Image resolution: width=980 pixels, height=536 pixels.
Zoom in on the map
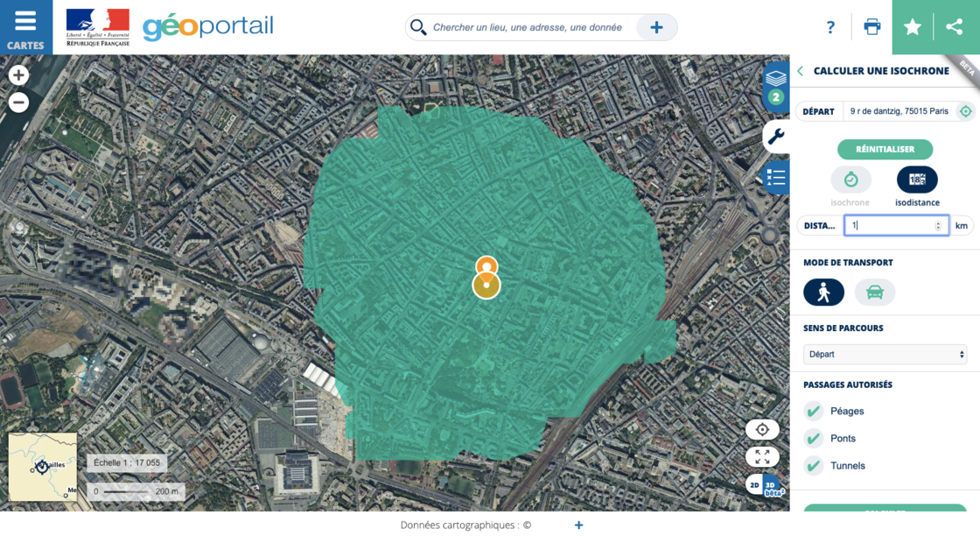[x=18, y=75]
